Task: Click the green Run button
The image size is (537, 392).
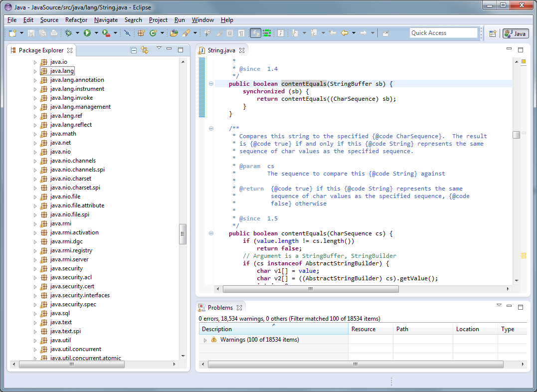Action: [x=87, y=33]
